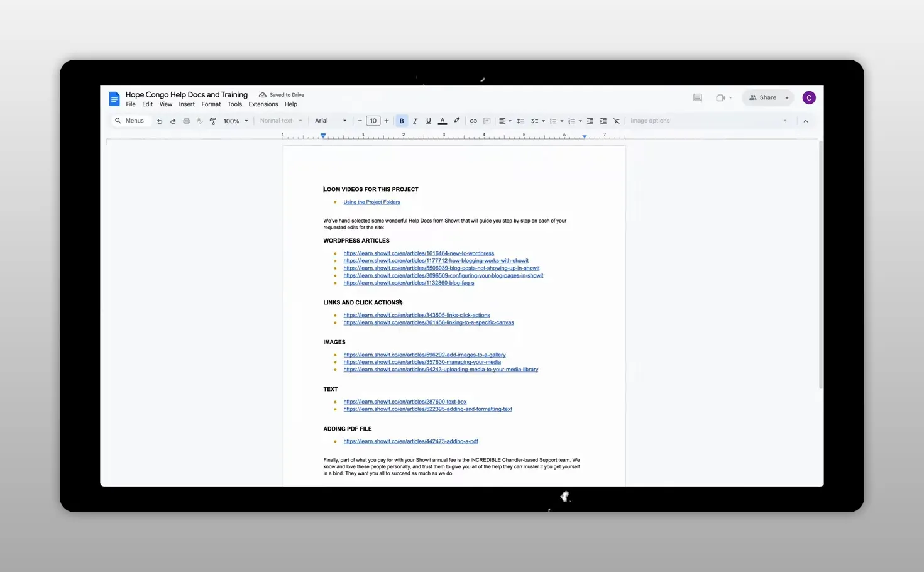The height and width of the screenshot is (572, 924).
Task: Click the Checklist icon
Action: click(534, 121)
